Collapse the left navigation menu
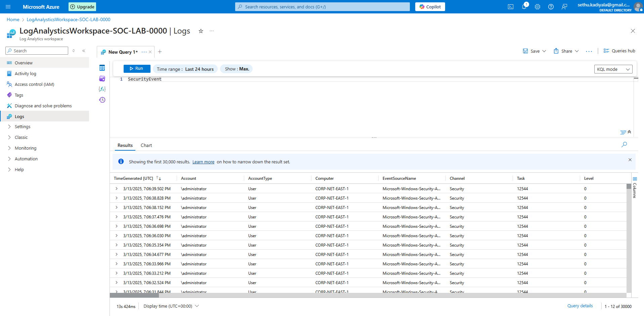The image size is (644, 316). (84, 51)
